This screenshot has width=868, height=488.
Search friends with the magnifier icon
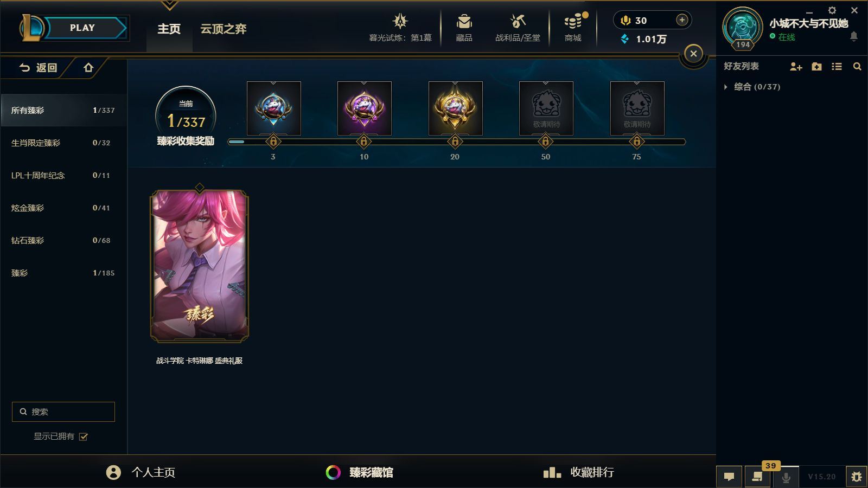pos(857,66)
